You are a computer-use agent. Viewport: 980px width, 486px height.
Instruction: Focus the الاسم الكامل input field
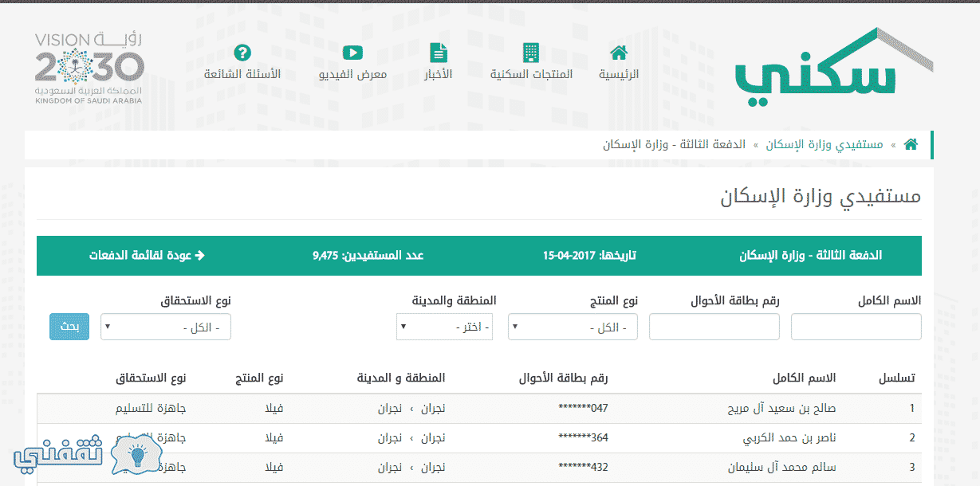(856, 327)
